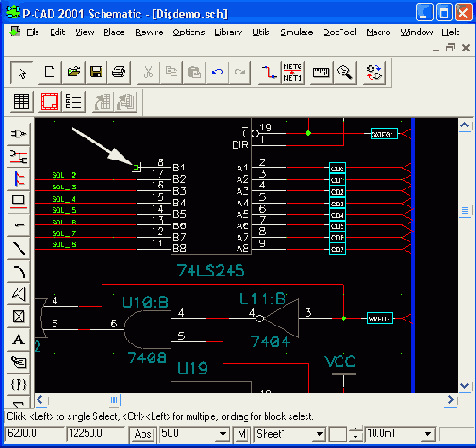Choose the Place Text tool
Viewport: 476px width, 448px height.
(x=18, y=340)
